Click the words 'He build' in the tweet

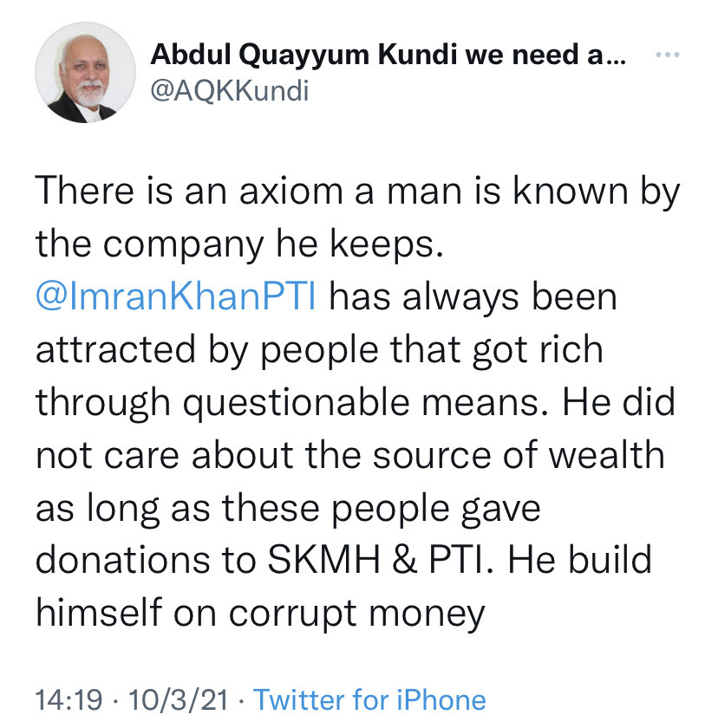(580, 561)
